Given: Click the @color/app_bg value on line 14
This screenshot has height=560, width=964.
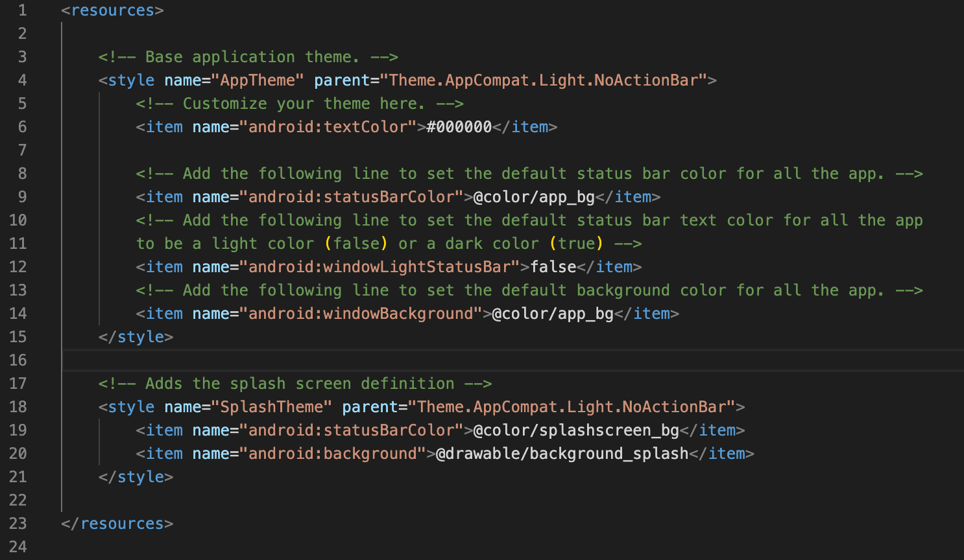Looking at the screenshot, I should [553, 314].
